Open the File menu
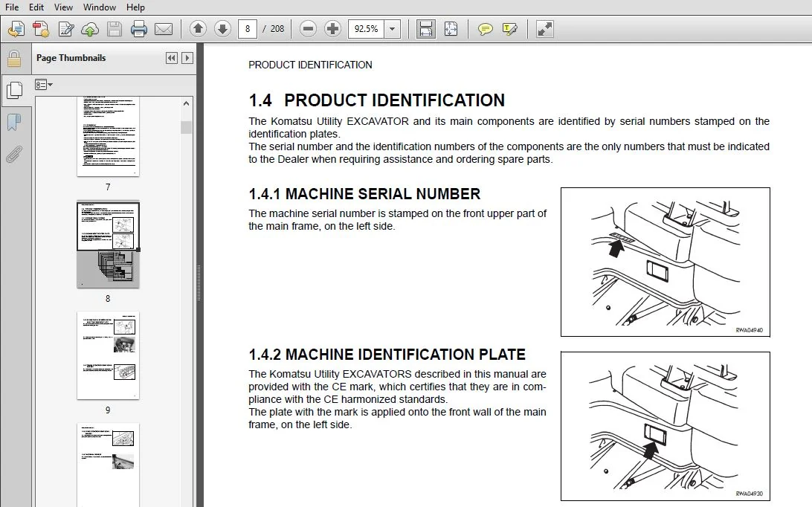 [12, 7]
